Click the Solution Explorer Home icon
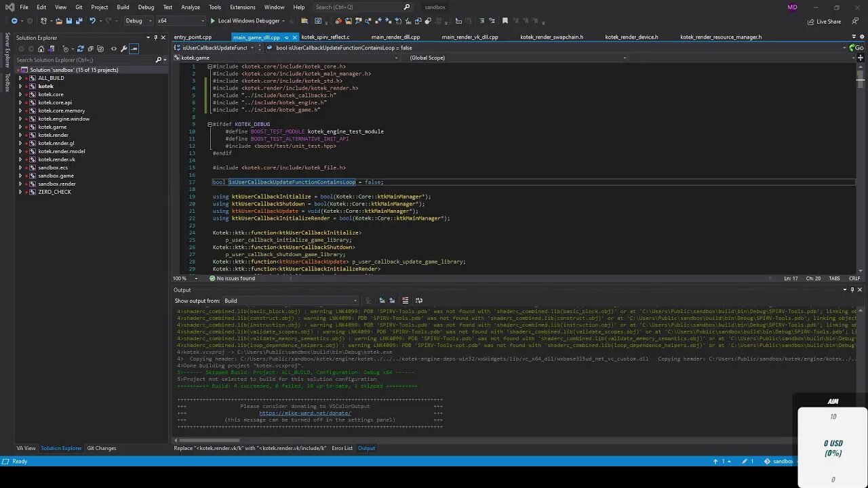Image resolution: width=868 pixels, height=488 pixels. pyautogui.click(x=41, y=49)
